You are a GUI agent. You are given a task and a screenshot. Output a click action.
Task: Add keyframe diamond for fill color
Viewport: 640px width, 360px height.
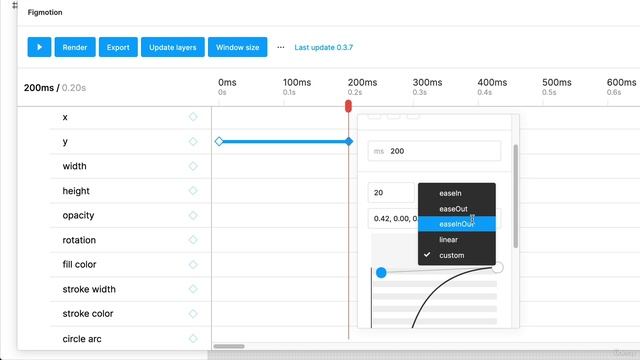(193, 264)
